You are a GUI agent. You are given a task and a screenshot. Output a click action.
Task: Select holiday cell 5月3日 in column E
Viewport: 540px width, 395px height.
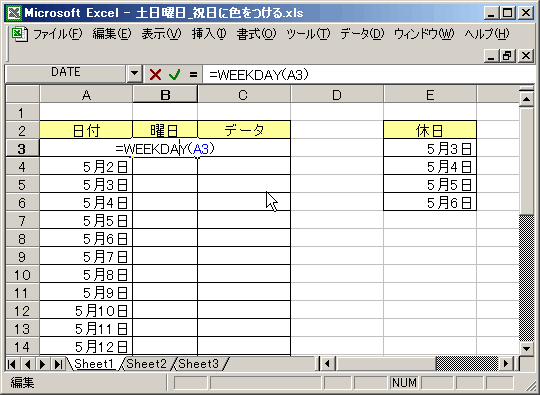click(x=430, y=148)
